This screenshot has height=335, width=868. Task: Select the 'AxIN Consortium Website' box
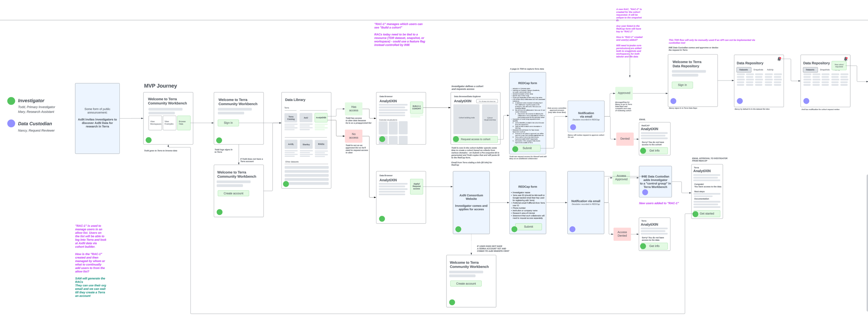[471, 203]
